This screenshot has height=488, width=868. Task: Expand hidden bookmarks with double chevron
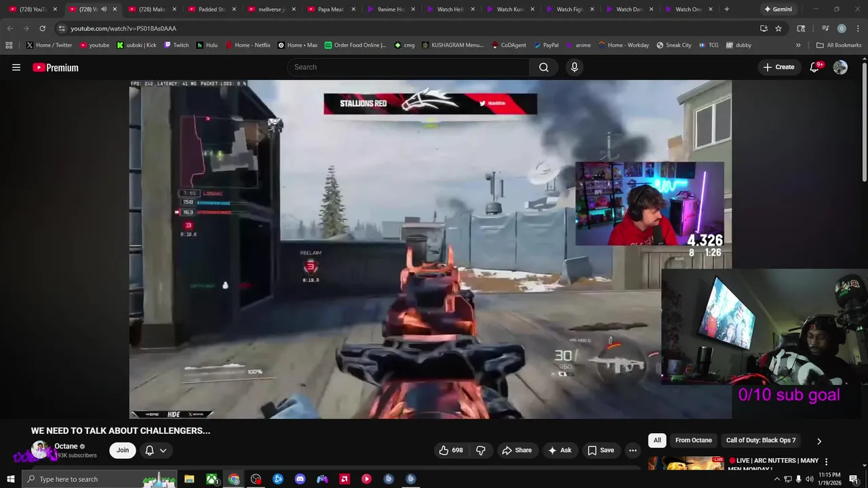pyautogui.click(x=798, y=45)
